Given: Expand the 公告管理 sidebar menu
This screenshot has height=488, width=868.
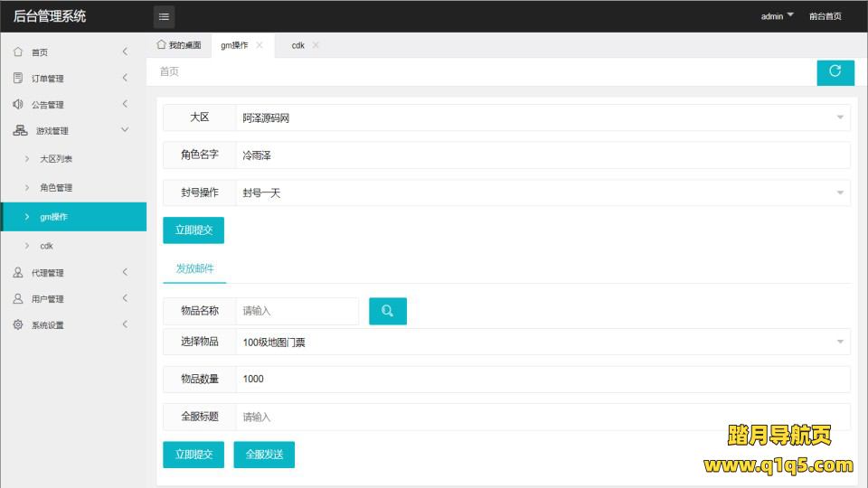Looking at the screenshot, I should [x=47, y=105].
